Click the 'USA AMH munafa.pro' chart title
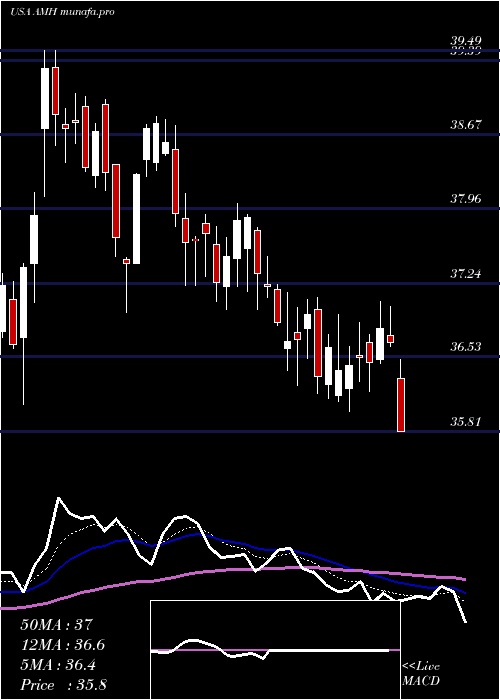The height and width of the screenshot is (700, 500). point(62,12)
